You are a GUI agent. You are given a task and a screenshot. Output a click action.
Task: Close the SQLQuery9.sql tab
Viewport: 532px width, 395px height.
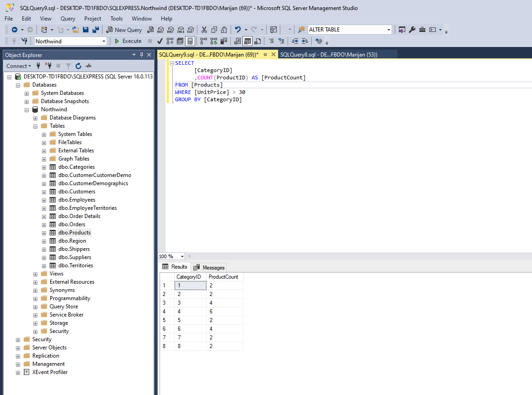274,54
